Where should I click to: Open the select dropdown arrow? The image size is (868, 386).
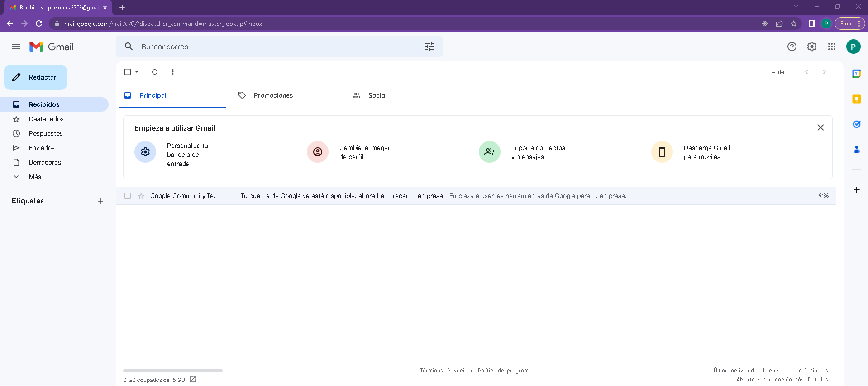pos(137,72)
